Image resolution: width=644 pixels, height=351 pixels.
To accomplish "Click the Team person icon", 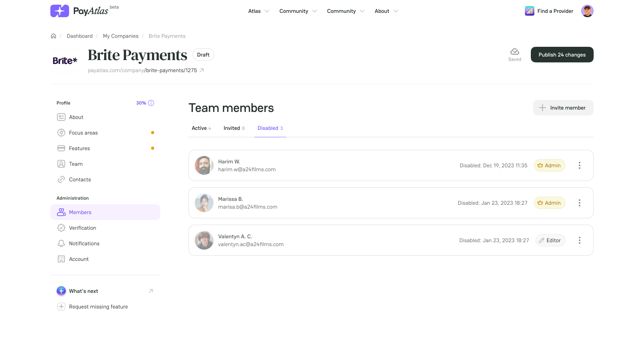I will 61,164.
